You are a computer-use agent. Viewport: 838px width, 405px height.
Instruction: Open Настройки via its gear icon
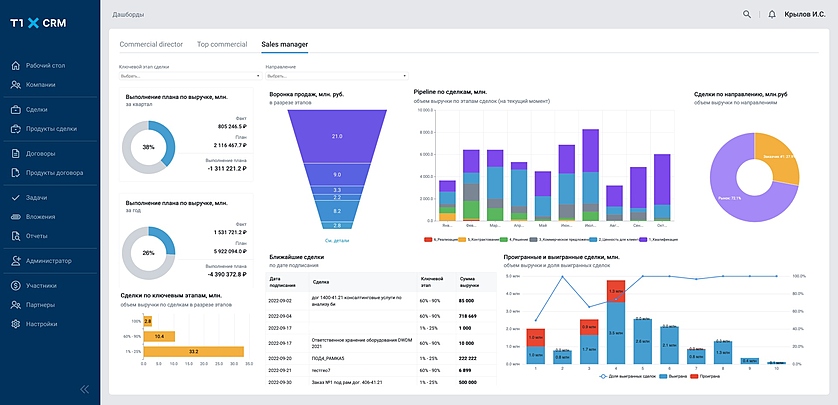(x=16, y=324)
